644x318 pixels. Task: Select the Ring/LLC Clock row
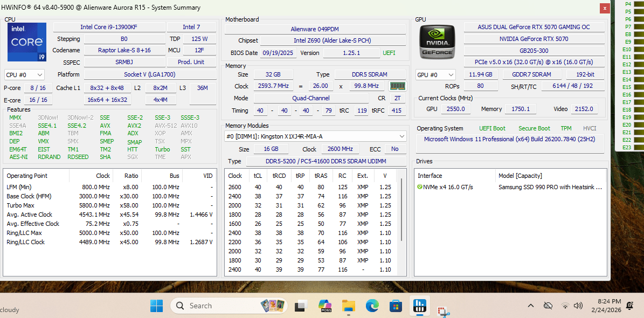click(109, 242)
